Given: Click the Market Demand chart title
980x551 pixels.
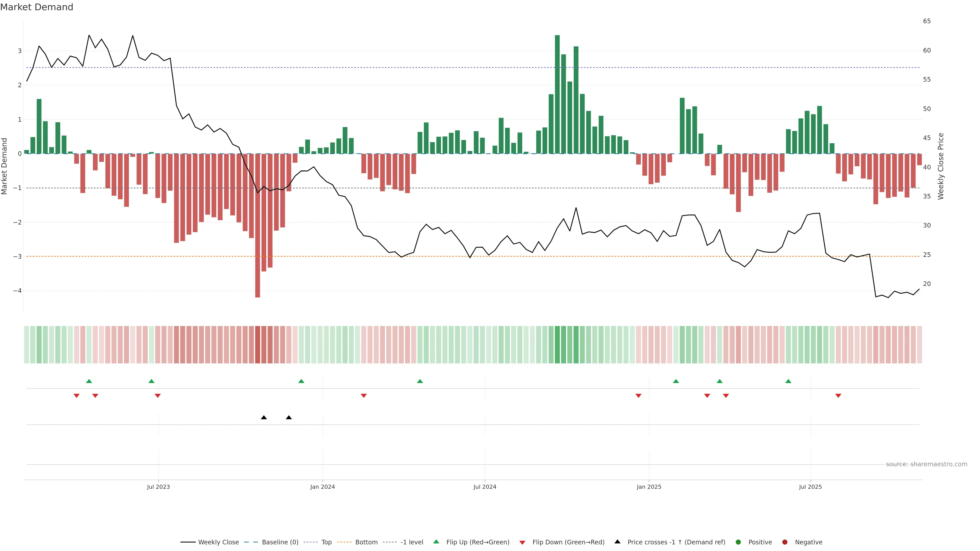Looking at the screenshot, I should pos(36,7).
